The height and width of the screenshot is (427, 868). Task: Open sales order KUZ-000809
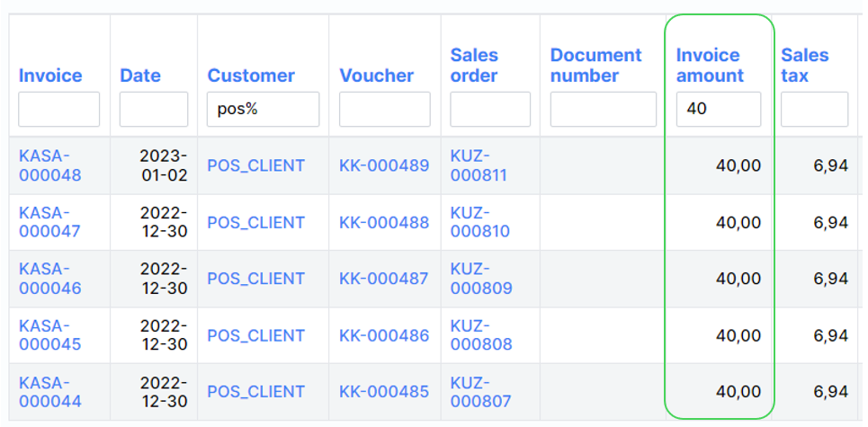(481, 279)
